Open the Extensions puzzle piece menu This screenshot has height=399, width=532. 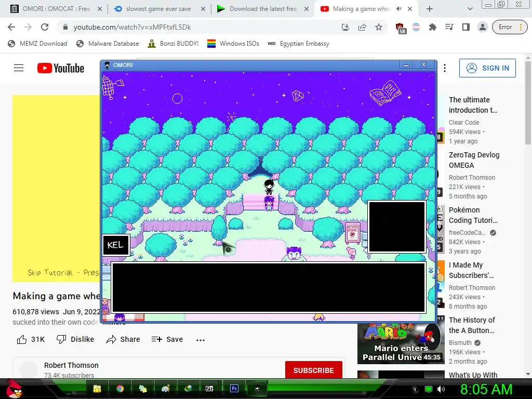433,27
